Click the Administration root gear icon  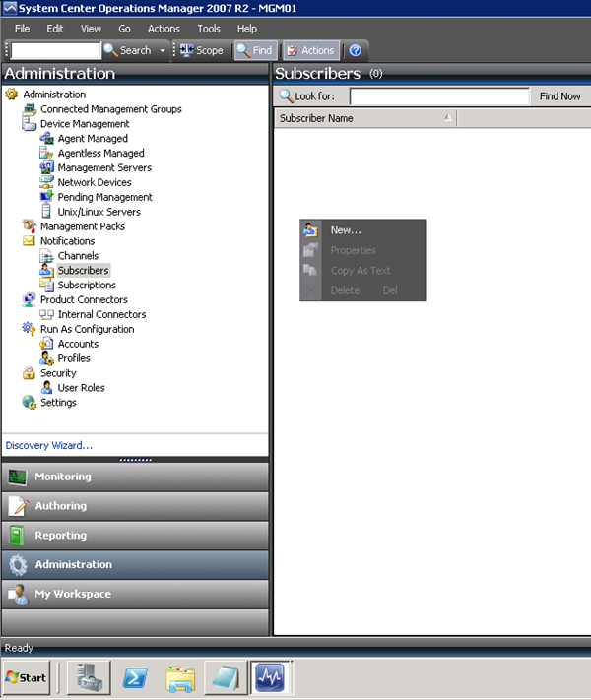pos(11,95)
